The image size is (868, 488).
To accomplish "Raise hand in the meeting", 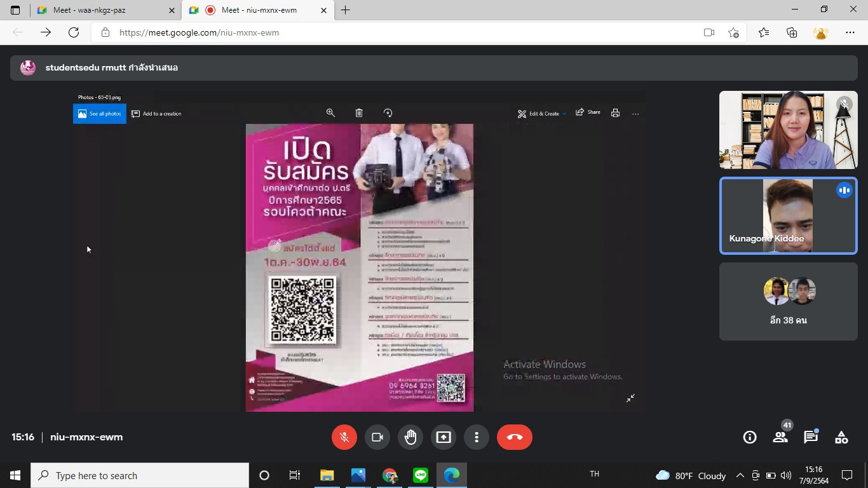I will pyautogui.click(x=410, y=437).
